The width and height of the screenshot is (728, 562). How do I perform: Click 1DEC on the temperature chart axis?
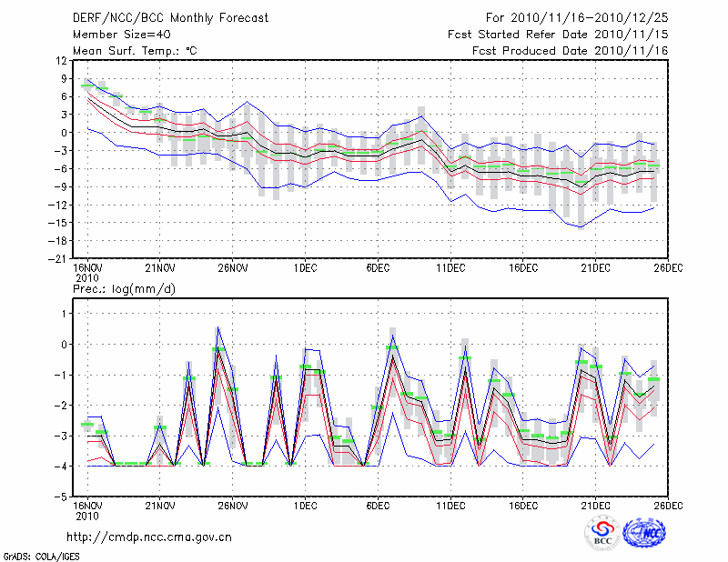(305, 267)
